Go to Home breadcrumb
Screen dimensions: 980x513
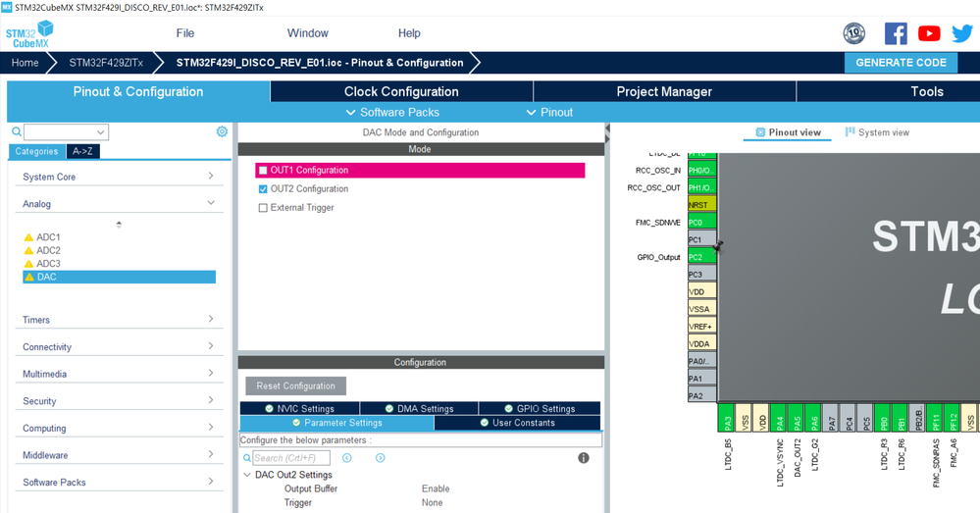[x=25, y=63]
